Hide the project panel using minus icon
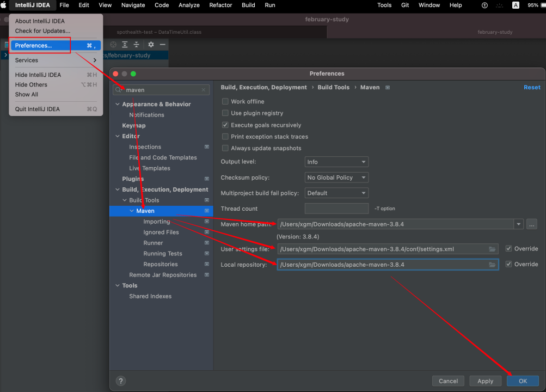546x392 pixels. pyautogui.click(x=162, y=45)
